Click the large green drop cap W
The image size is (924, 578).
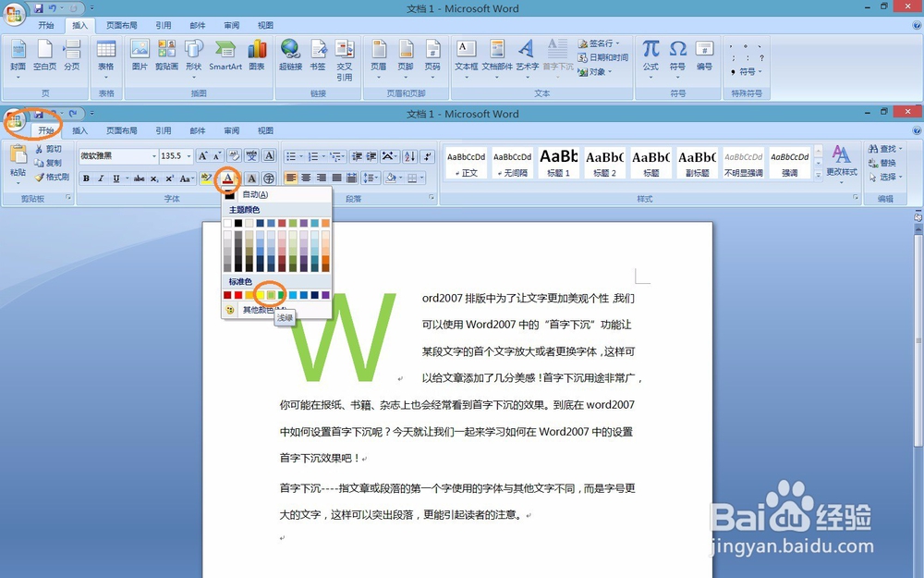click(x=343, y=338)
